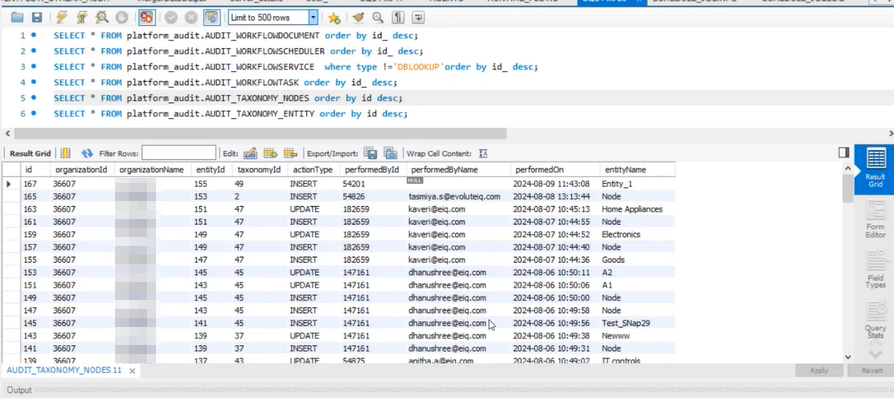Click the actionType column header
Viewport: 894px width, 399px height.
point(313,170)
